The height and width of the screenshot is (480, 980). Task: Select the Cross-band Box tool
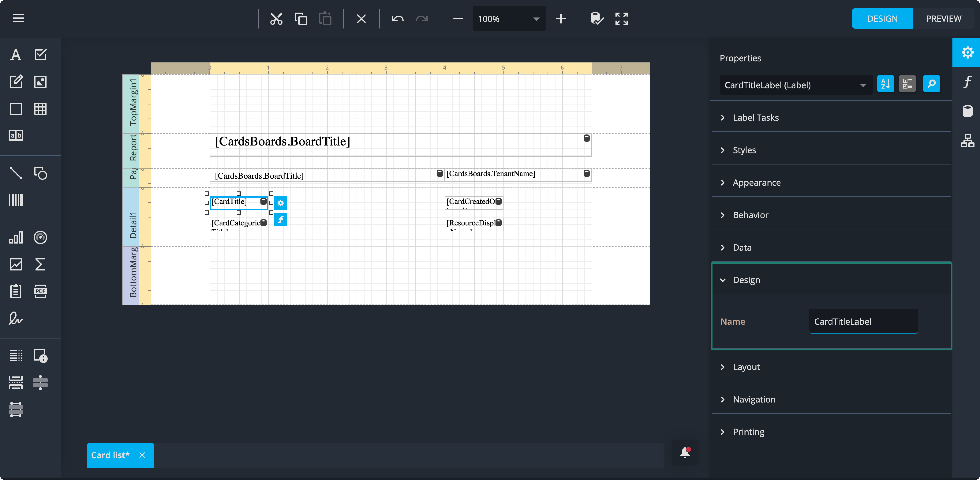pyautogui.click(x=16, y=410)
